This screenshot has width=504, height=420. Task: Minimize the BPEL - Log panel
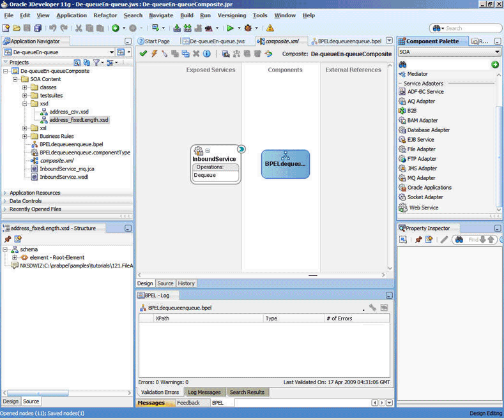(389, 296)
